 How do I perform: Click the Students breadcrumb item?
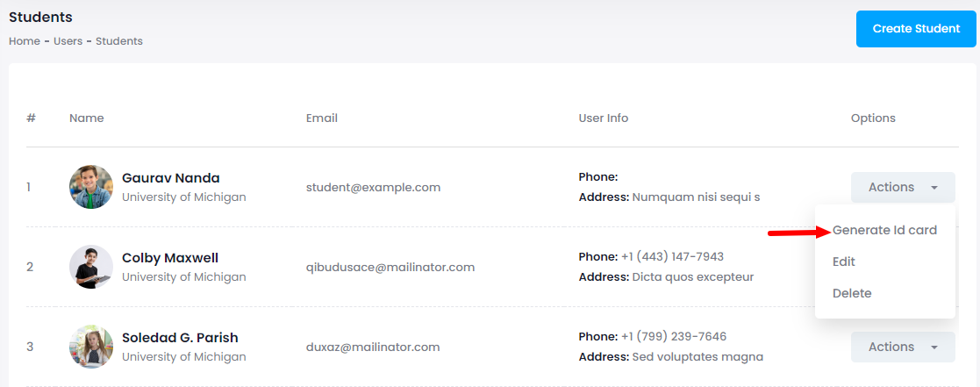point(119,41)
